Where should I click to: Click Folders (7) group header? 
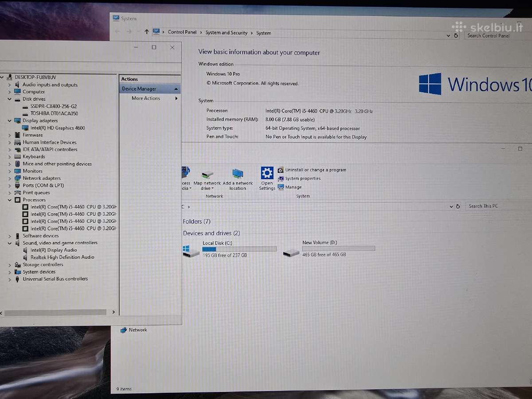click(196, 221)
